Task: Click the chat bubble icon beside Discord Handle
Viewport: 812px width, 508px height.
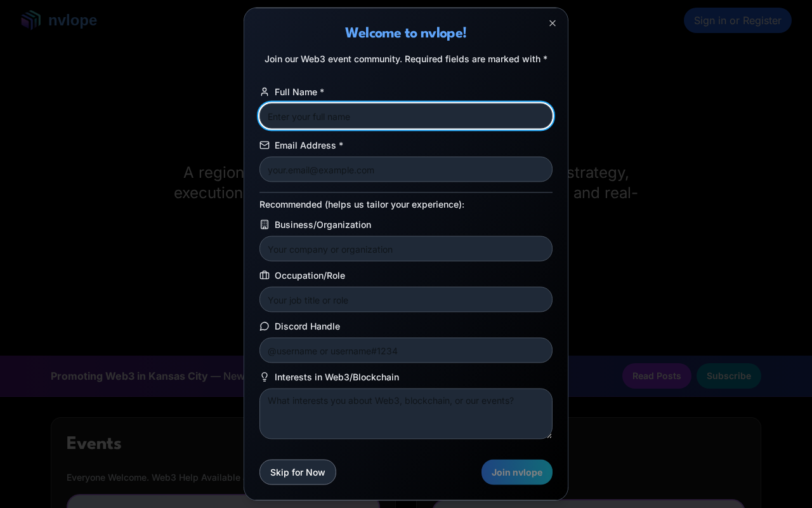Action: point(265,326)
